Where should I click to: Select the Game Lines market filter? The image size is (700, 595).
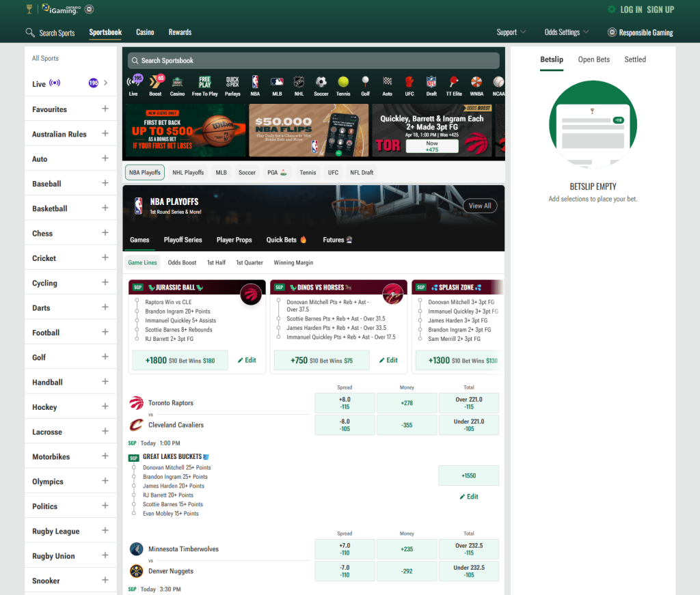(142, 263)
